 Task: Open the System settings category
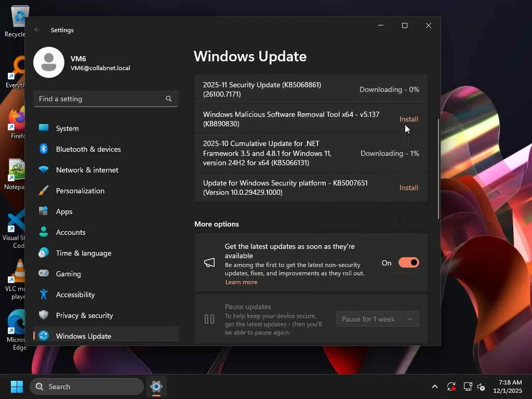point(106,128)
